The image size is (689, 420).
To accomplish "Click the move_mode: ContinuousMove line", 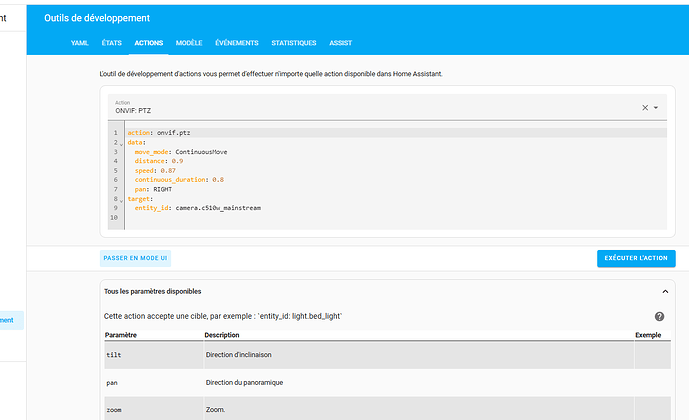I will (x=181, y=152).
